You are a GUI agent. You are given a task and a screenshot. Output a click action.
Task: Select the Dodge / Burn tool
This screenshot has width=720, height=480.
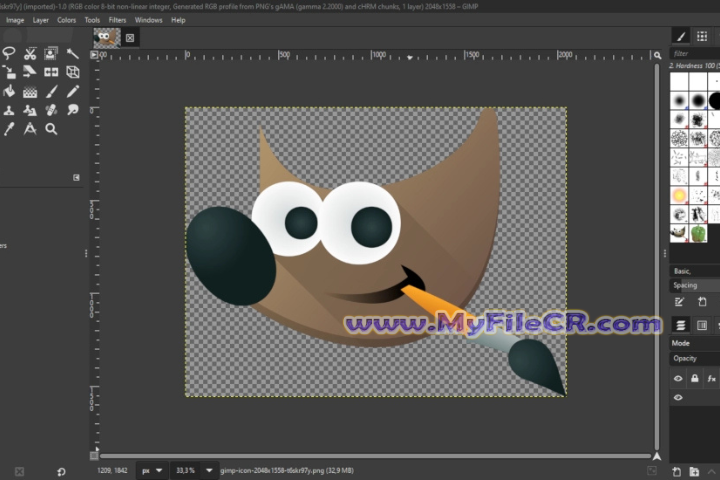click(x=73, y=110)
